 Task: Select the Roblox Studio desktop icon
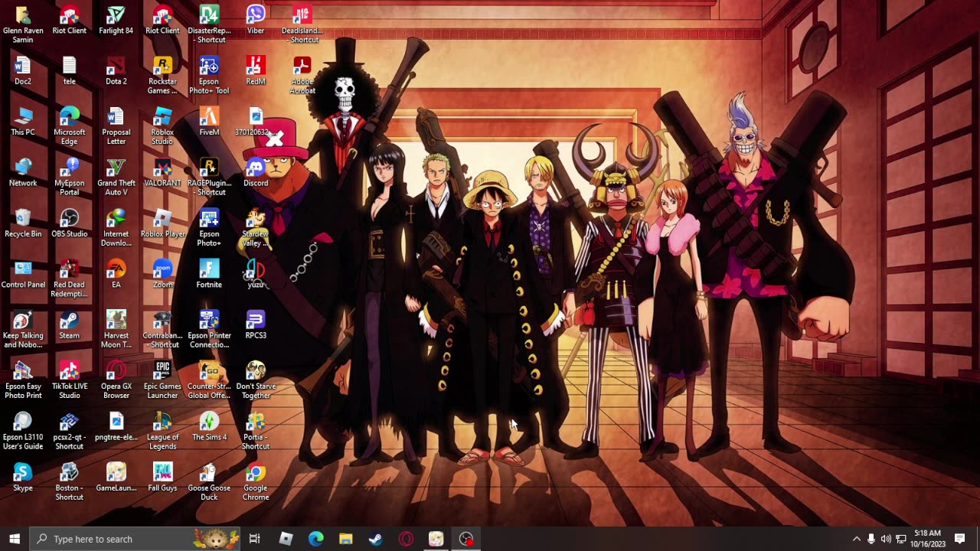point(162,126)
